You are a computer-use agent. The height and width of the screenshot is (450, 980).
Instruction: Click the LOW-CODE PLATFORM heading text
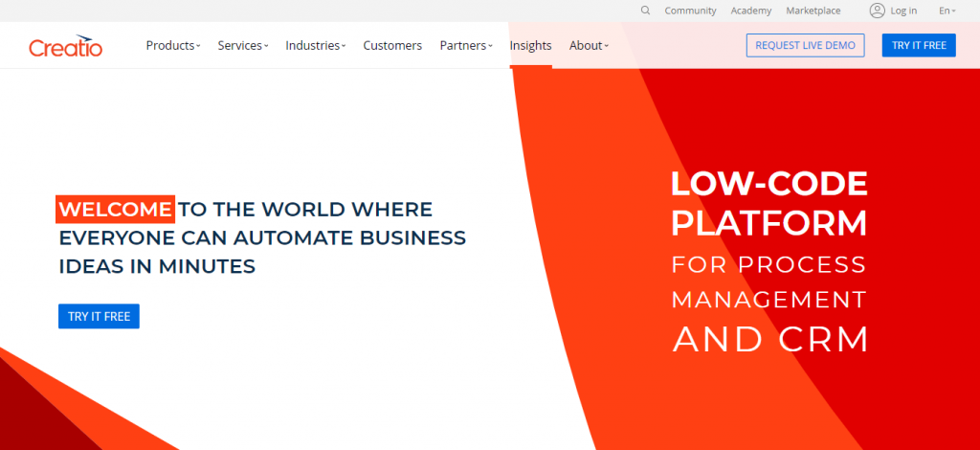pos(769,203)
